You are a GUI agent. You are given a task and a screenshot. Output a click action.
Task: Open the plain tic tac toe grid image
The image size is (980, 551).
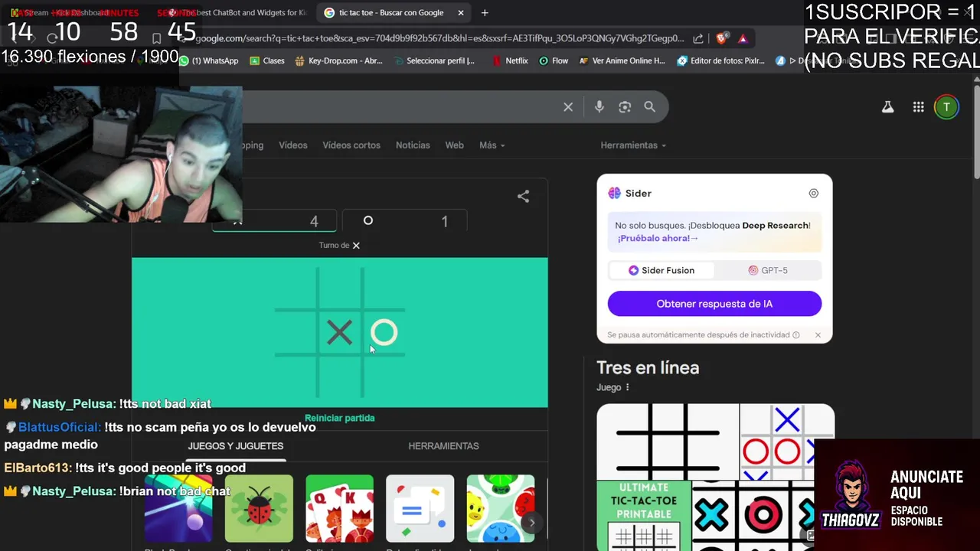pos(668,442)
